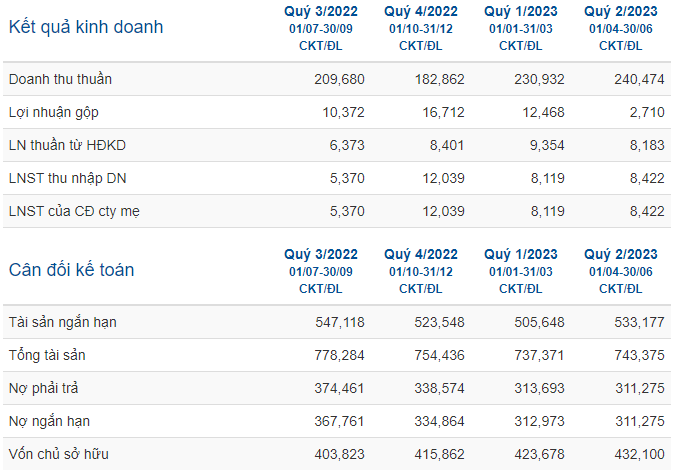Viewport: 674px width, 470px height.
Task: Click the 'Cân đối kế toán' section heading
Action: [71, 270]
